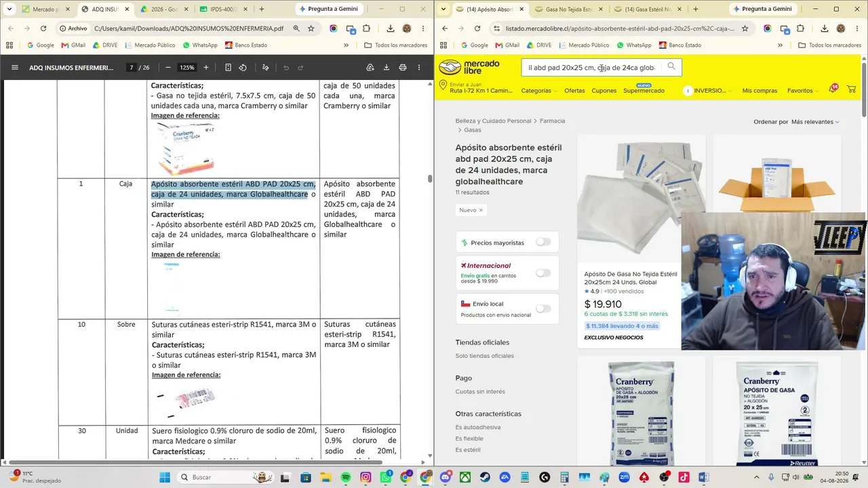868x488 pixels.
Task: Zoom in the PDF with the plus button
Action: [x=206, y=68]
